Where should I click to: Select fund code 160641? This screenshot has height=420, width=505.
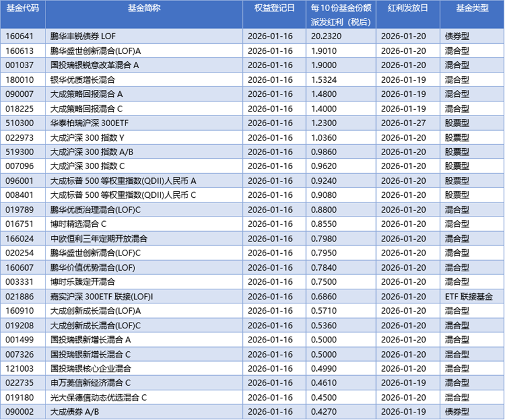coord(23,37)
